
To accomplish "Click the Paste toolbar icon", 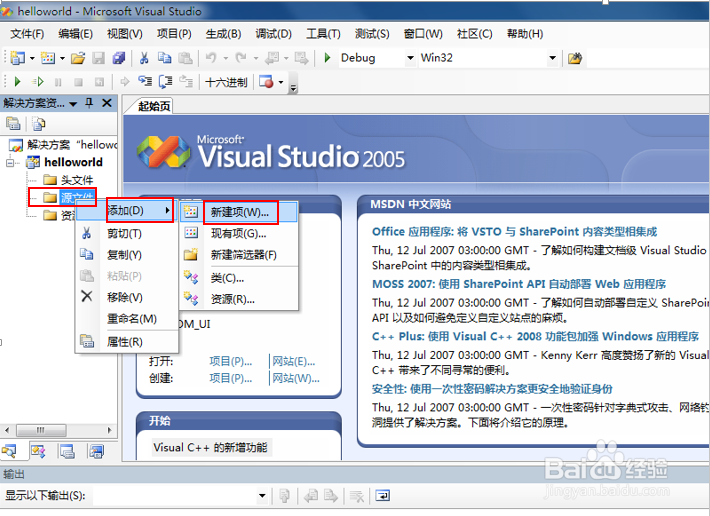I will point(185,58).
